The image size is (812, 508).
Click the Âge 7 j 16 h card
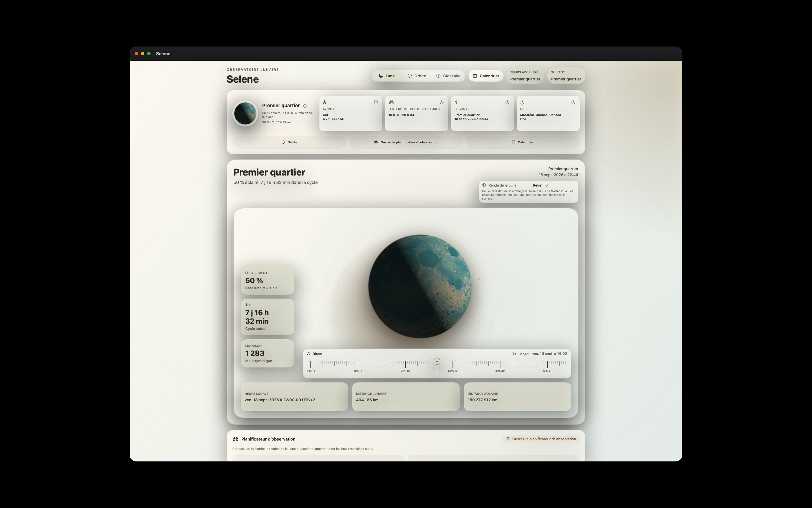pos(267,317)
